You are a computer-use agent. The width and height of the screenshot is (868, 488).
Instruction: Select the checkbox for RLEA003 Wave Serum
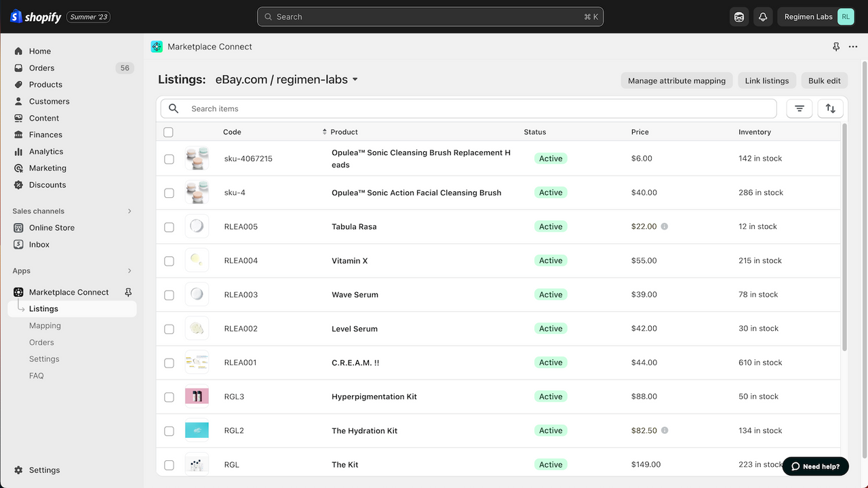tap(168, 294)
